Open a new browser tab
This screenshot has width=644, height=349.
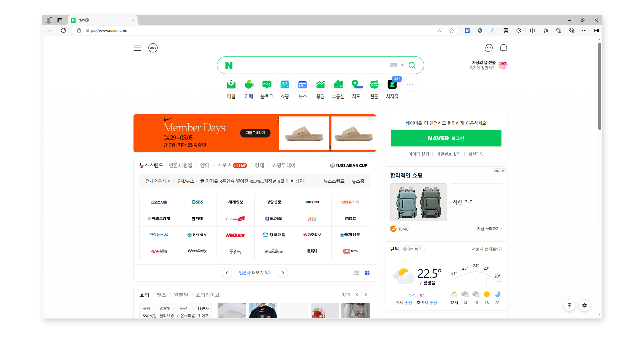(144, 20)
